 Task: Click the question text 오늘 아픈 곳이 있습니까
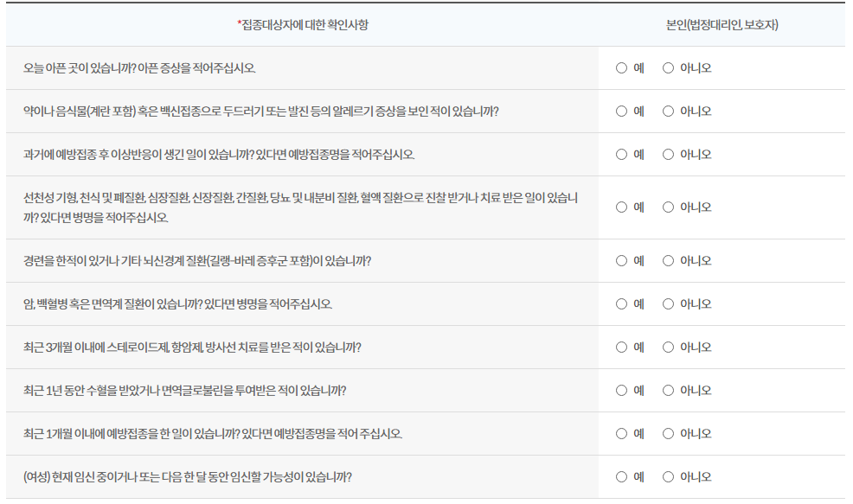tap(139, 68)
